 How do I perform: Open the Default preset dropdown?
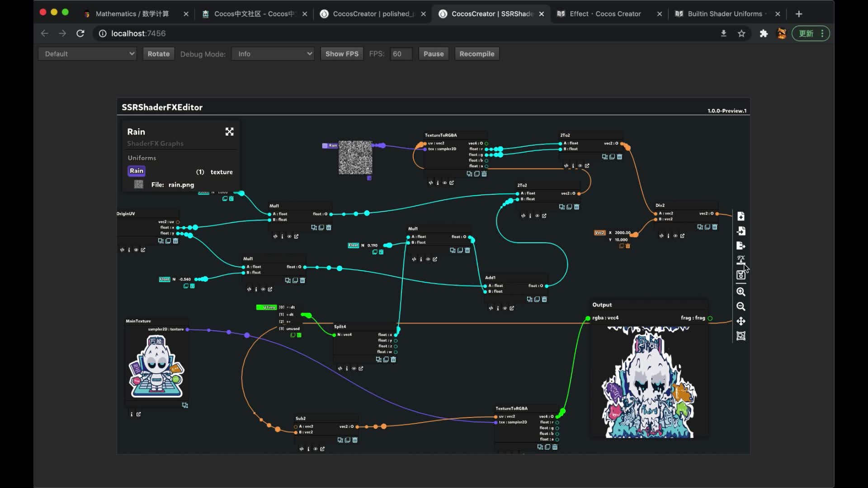tap(87, 53)
